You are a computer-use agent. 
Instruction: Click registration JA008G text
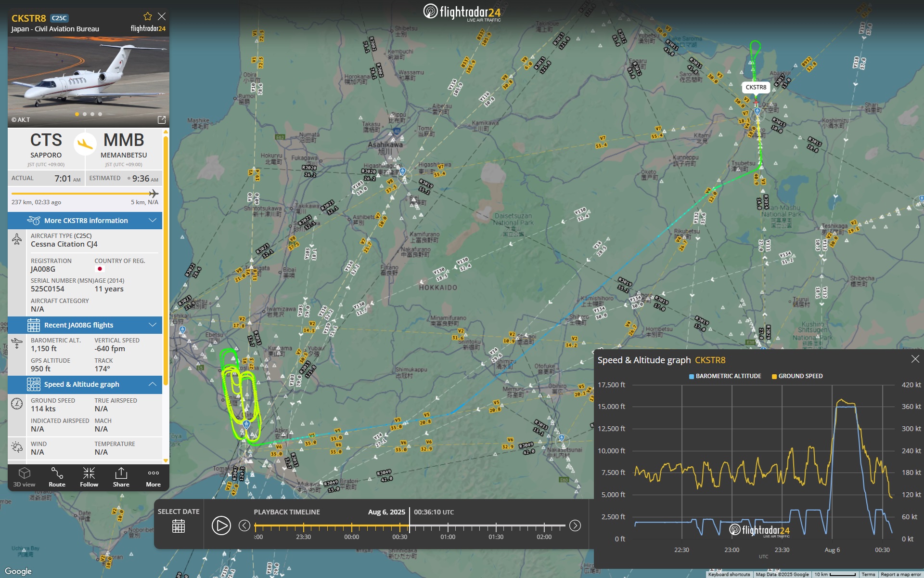coord(43,269)
